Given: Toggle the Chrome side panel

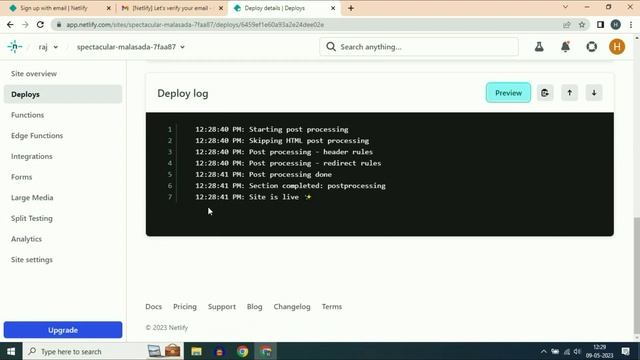Looking at the screenshot, I should click(x=600, y=25).
